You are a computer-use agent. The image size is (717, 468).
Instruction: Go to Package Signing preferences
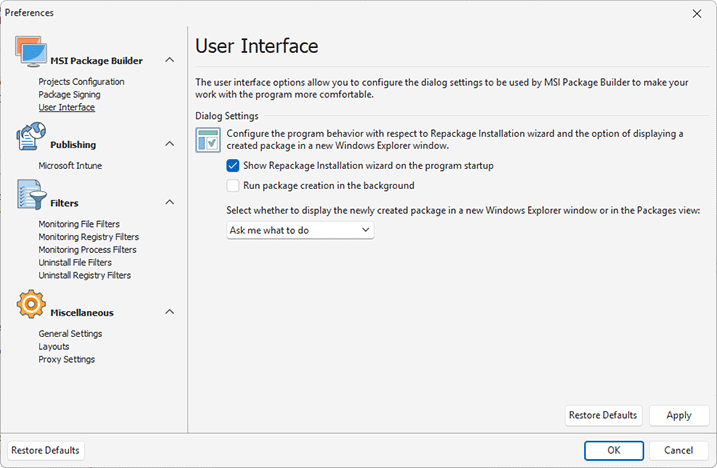(70, 95)
